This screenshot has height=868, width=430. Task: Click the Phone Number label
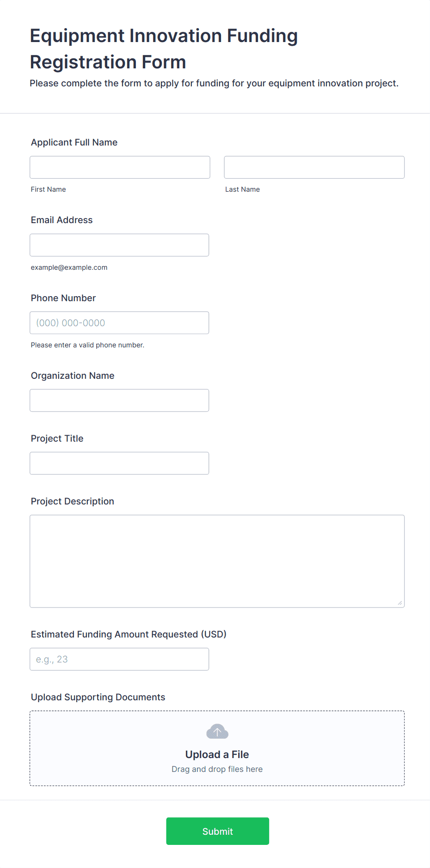pos(63,298)
